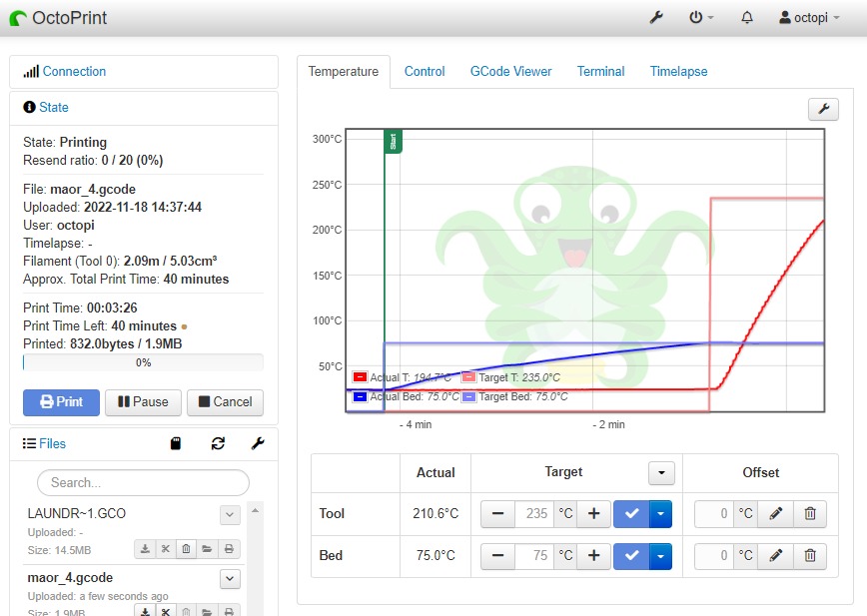867x616 pixels.
Task: Open GCode Viewer tab
Action: tap(511, 71)
